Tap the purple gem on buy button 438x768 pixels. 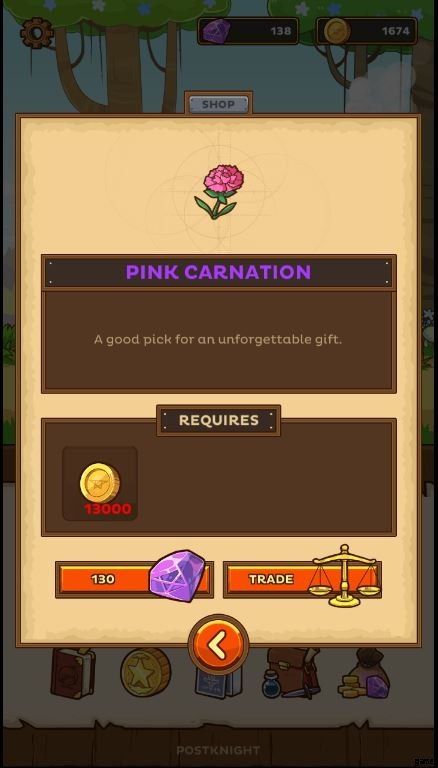(x=177, y=576)
